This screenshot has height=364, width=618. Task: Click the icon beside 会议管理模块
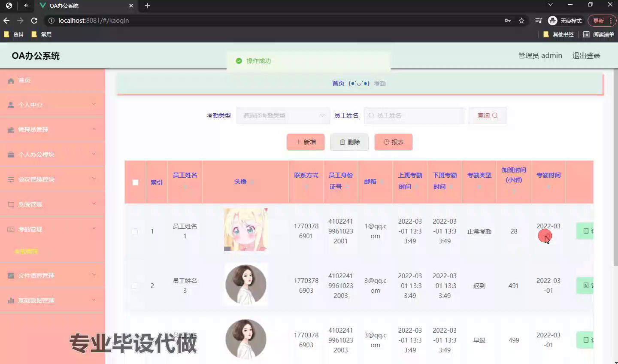pyautogui.click(x=11, y=179)
